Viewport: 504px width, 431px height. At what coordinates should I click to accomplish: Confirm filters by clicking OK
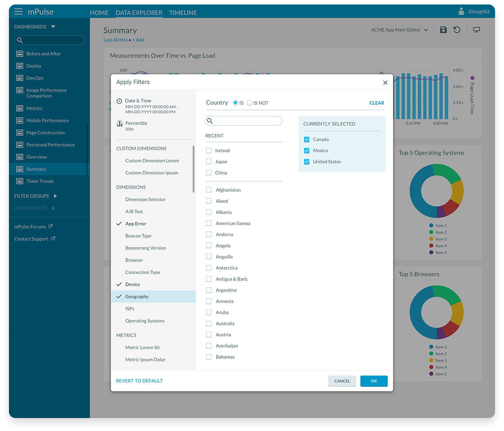374,381
